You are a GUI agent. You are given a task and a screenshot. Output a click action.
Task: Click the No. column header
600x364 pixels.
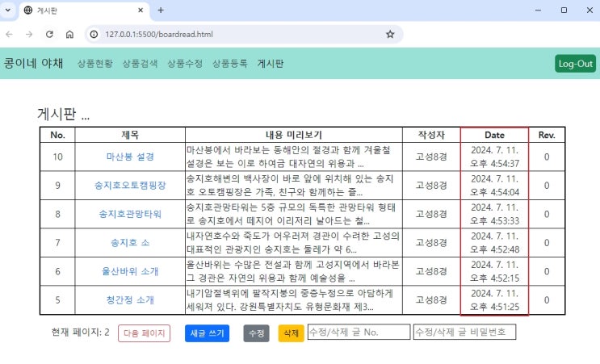click(58, 135)
